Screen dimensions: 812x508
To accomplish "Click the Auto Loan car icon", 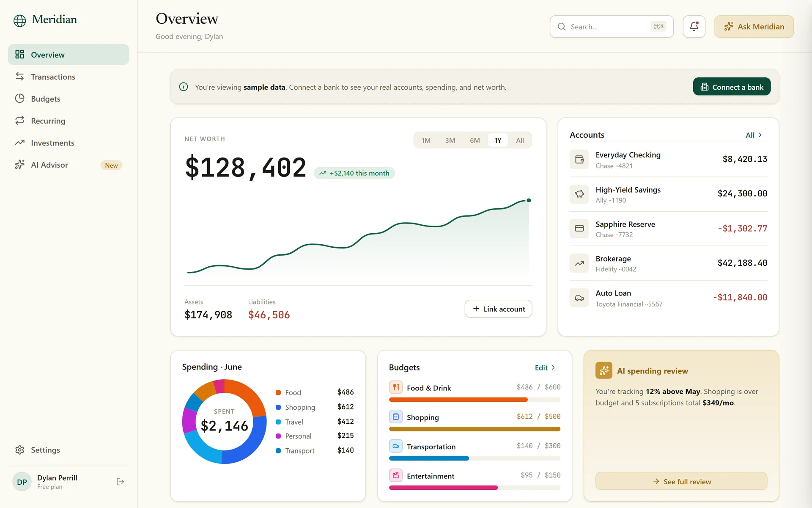I will 579,298.
